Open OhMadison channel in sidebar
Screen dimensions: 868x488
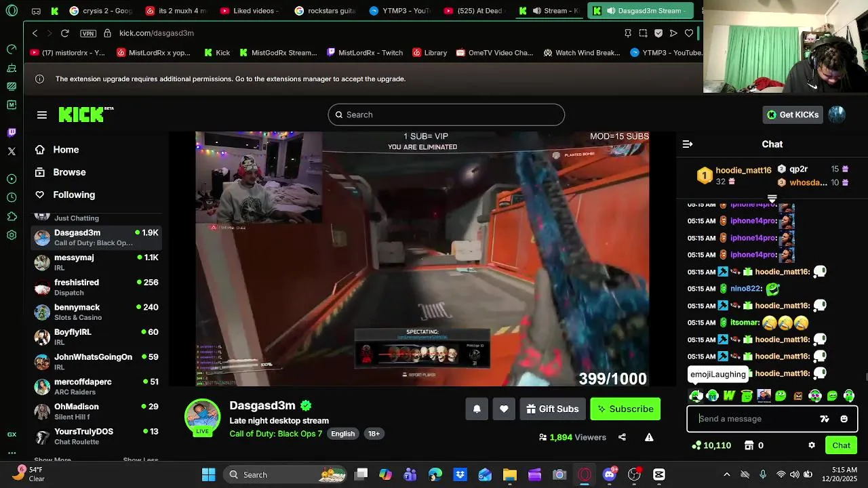[x=96, y=411]
